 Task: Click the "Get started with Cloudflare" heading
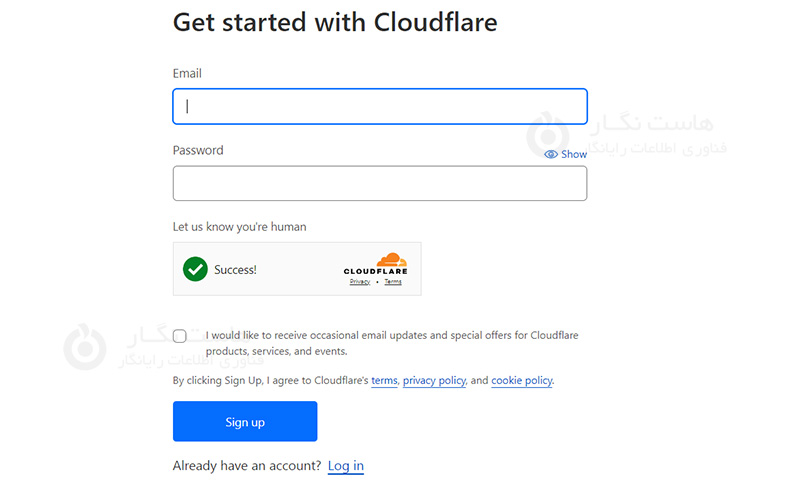pyautogui.click(x=335, y=22)
